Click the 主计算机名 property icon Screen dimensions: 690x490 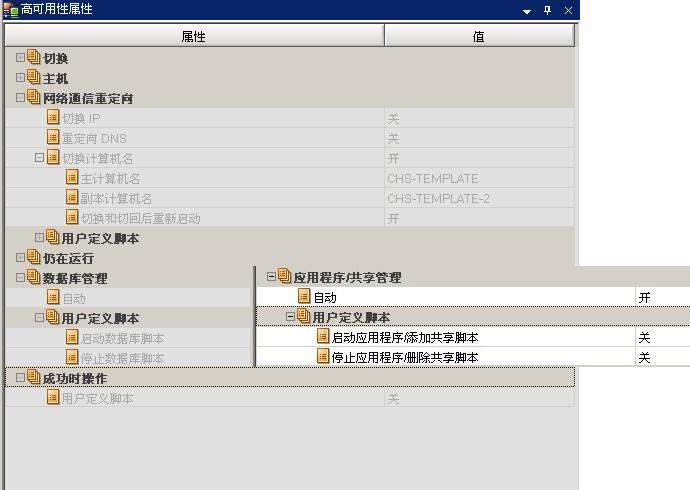tap(72, 177)
